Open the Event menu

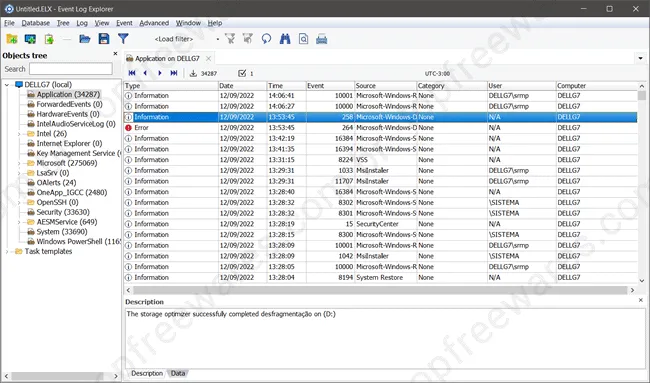[124, 23]
